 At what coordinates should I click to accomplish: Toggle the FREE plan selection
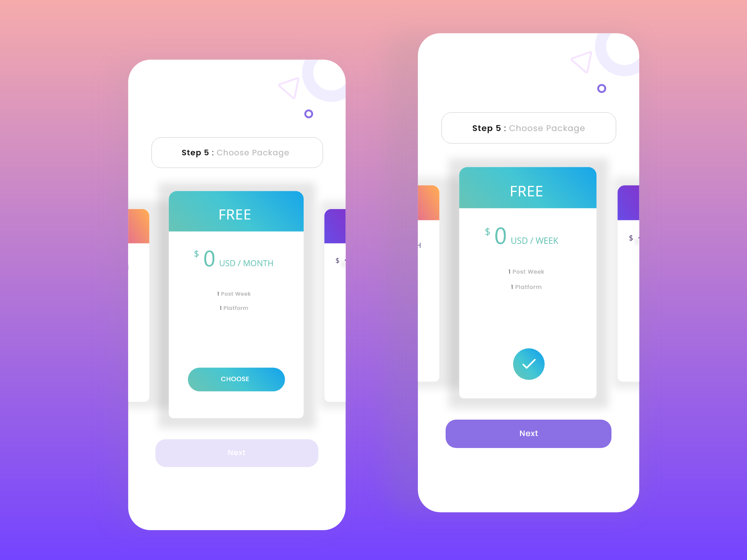pos(235,379)
